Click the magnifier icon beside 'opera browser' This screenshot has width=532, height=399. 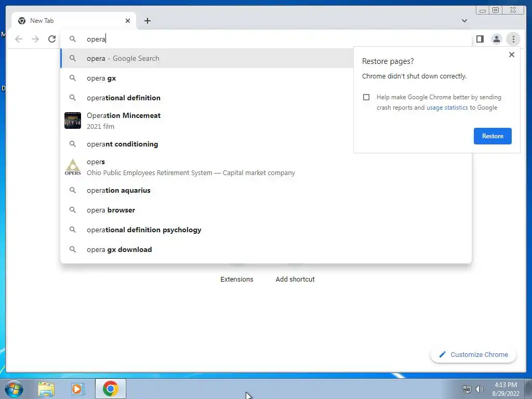click(73, 210)
